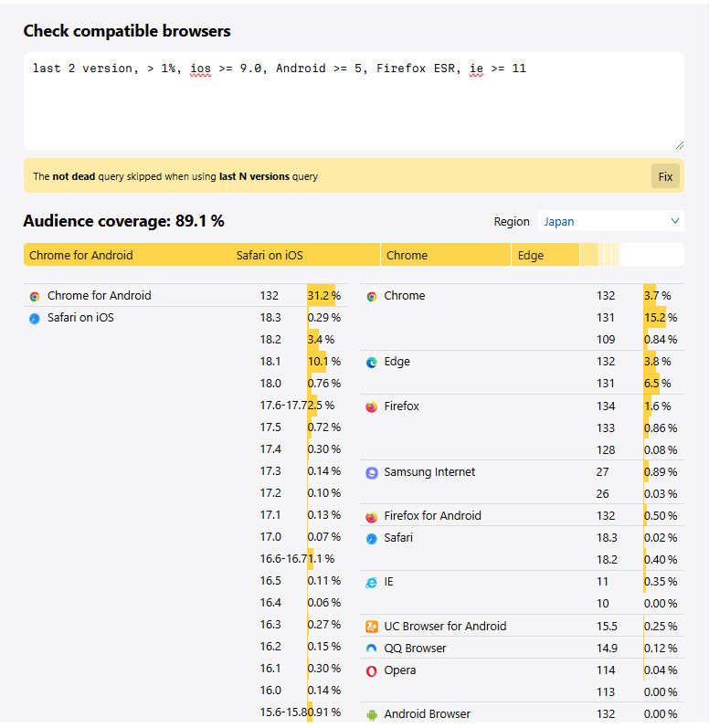Click the Chrome for Android browser icon
This screenshot has height=728, width=709.
(x=35, y=296)
